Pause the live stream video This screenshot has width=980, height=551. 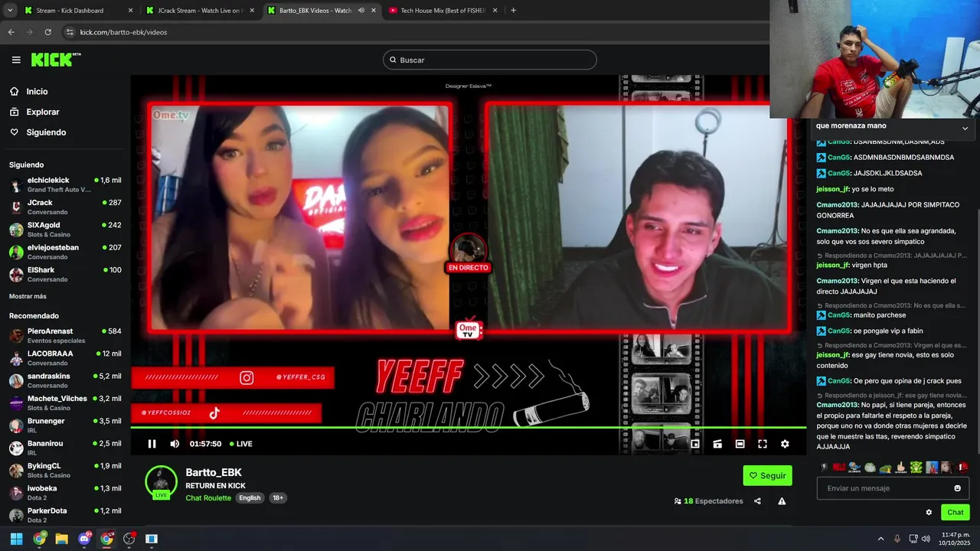click(152, 444)
